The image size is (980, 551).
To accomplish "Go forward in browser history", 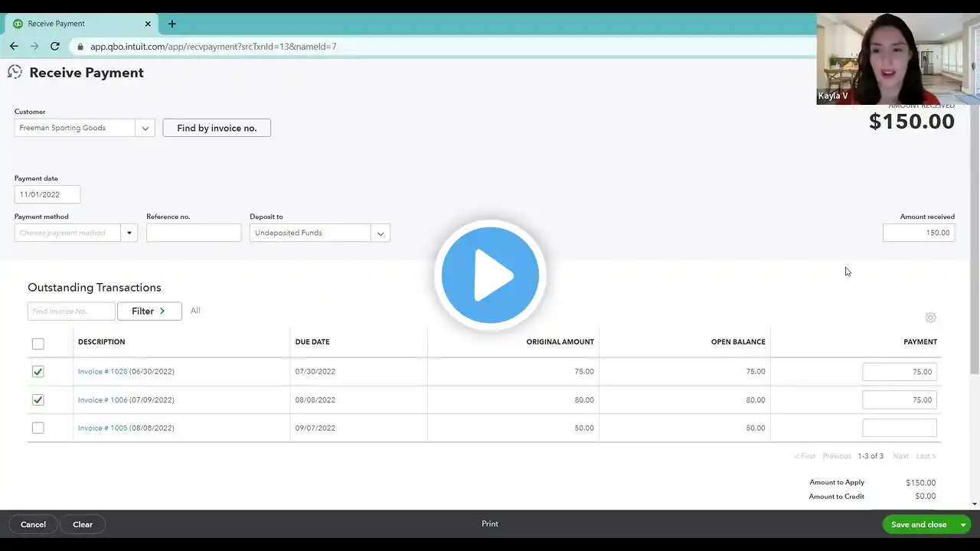I will [34, 46].
